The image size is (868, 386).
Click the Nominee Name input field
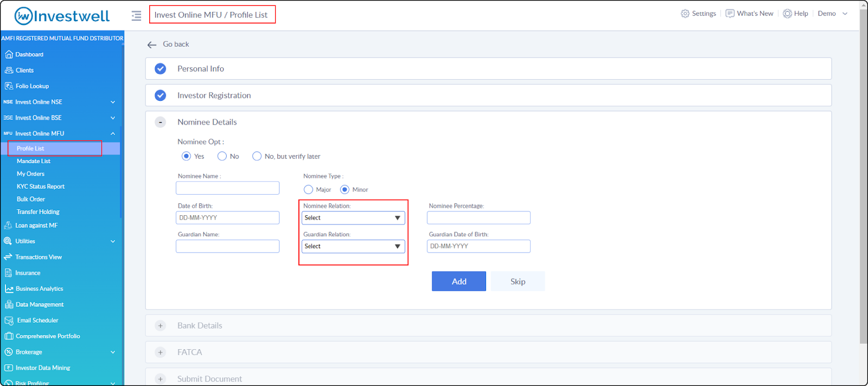[x=228, y=188]
